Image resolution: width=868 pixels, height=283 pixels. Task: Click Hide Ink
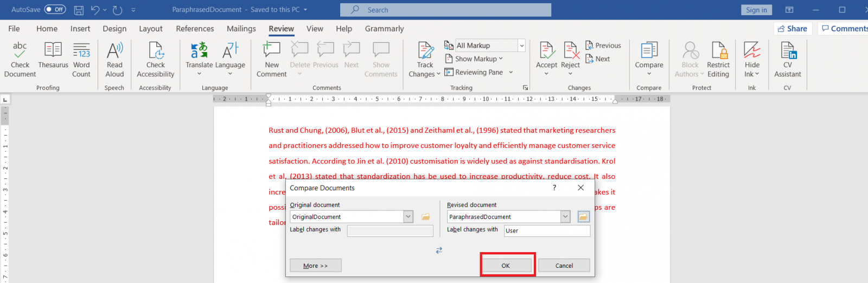pos(752,60)
